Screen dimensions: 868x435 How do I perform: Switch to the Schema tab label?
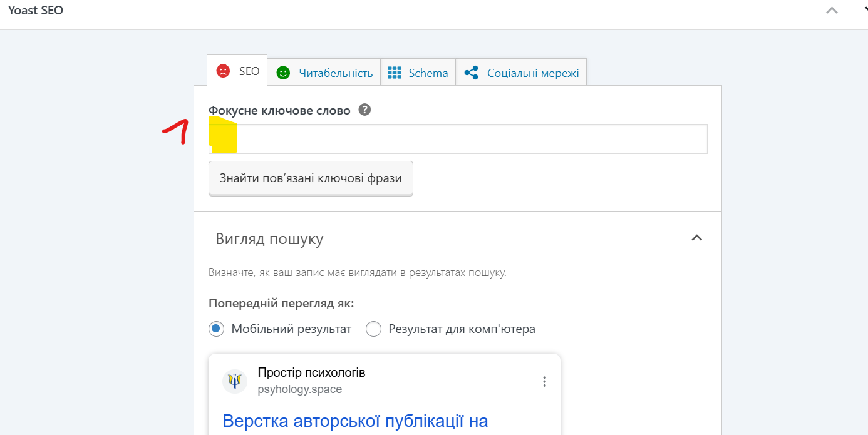(x=428, y=73)
